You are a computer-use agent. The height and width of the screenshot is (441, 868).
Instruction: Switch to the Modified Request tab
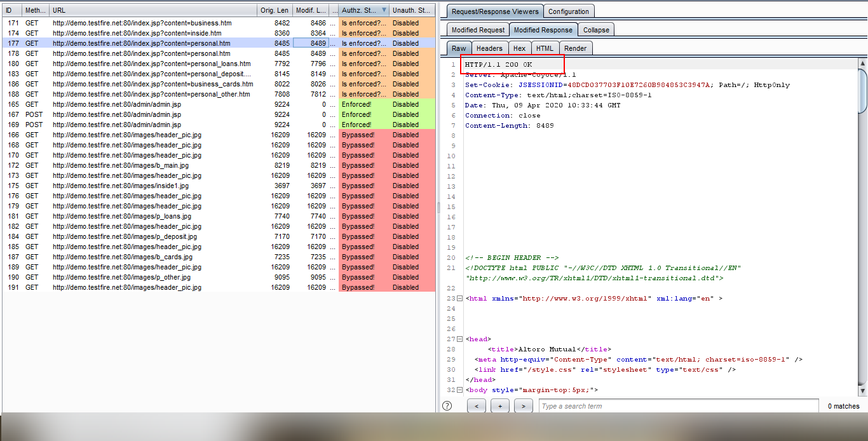478,30
